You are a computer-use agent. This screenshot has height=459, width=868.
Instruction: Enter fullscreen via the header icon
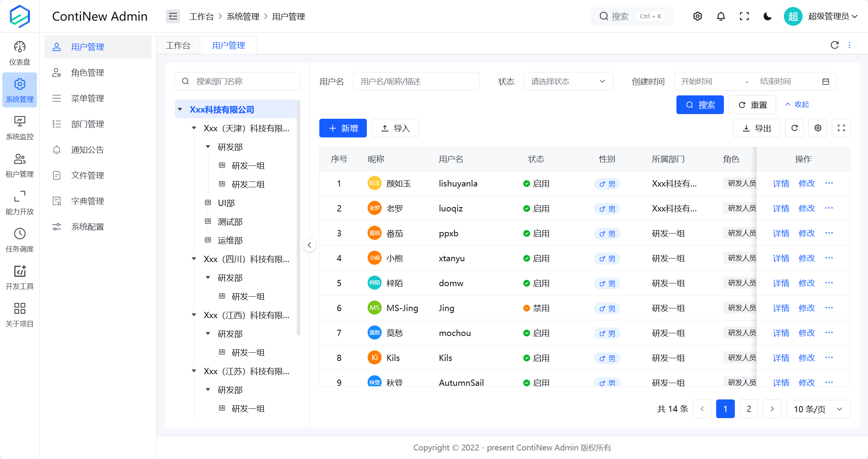coord(744,16)
